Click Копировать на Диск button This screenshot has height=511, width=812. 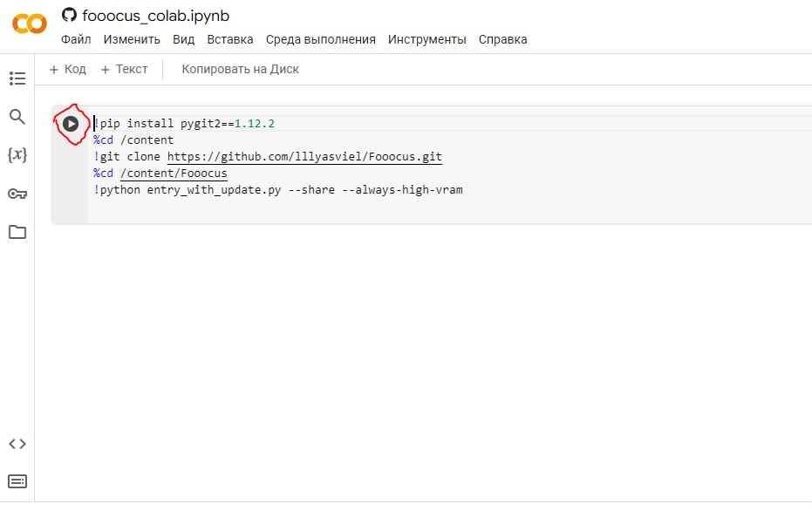(x=241, y=69)
